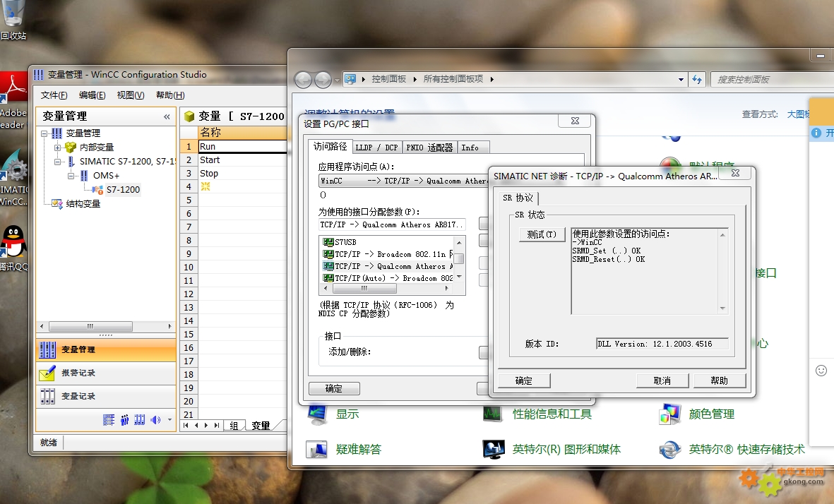
Task: Click 取消 in the SIMATIC NET dialog
Action: coord(662,380)
